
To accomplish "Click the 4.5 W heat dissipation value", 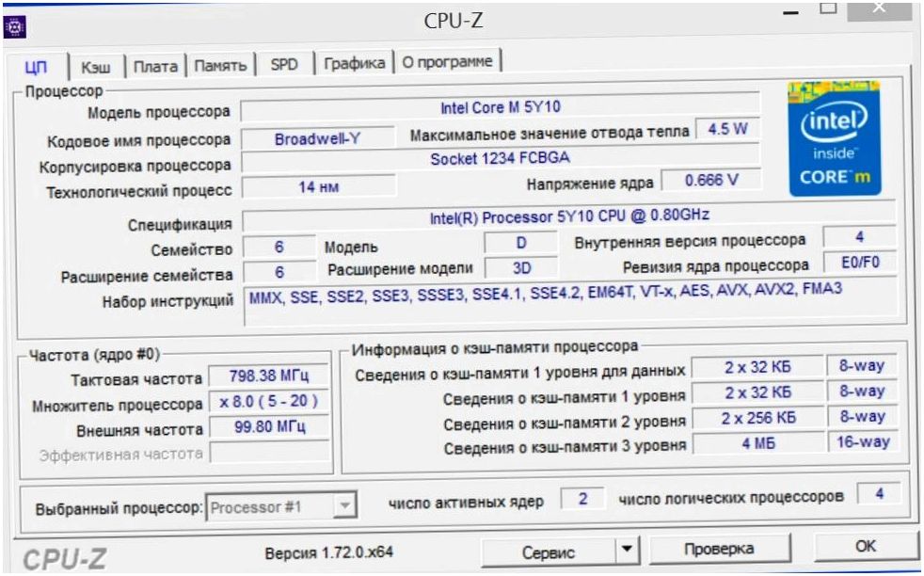I will (727, 129).
